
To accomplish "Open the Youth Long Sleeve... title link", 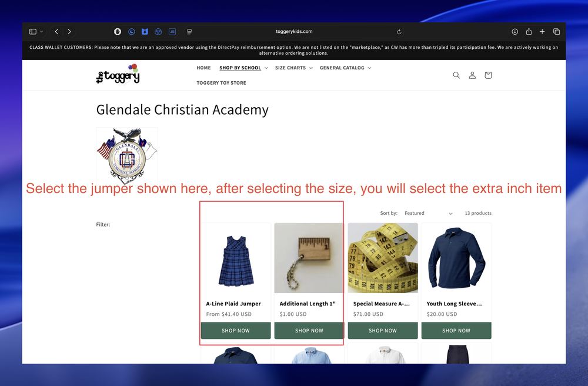I will click(454, 304).
